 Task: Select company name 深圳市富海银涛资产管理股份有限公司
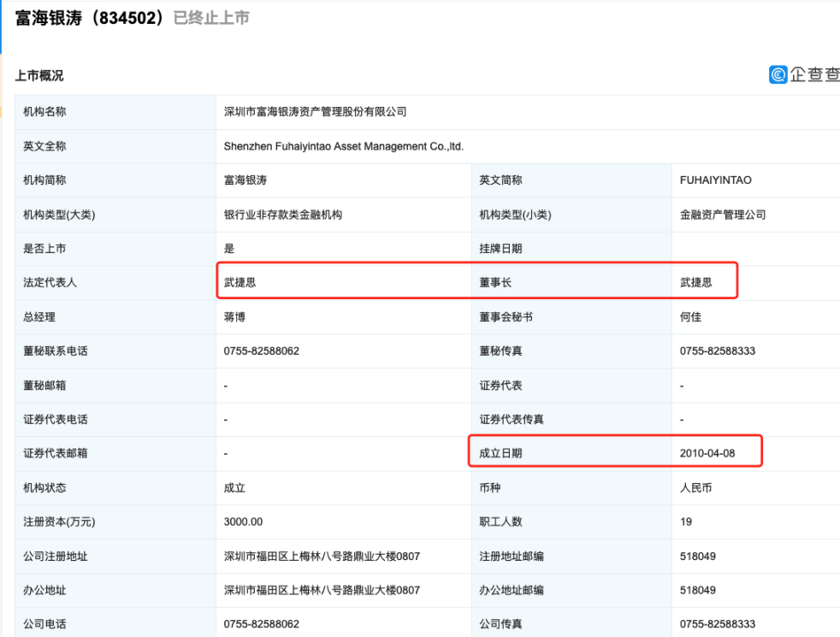(315, 112)
